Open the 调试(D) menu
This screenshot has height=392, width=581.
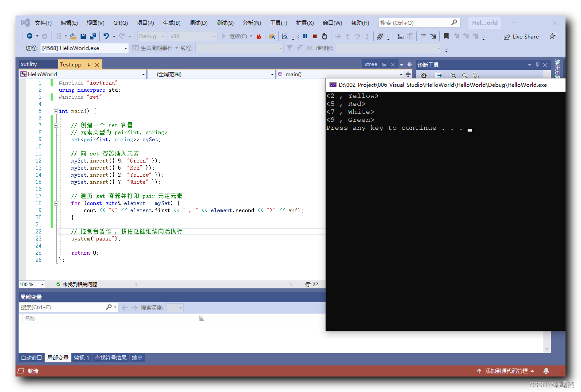coord(198,23)
